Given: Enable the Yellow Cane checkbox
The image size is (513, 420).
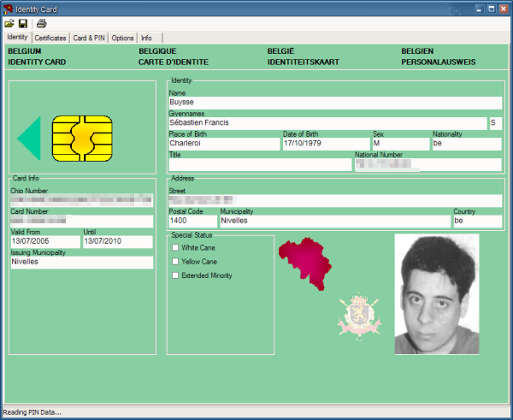Looking at the screenshot, I should (x=176, y=262).
